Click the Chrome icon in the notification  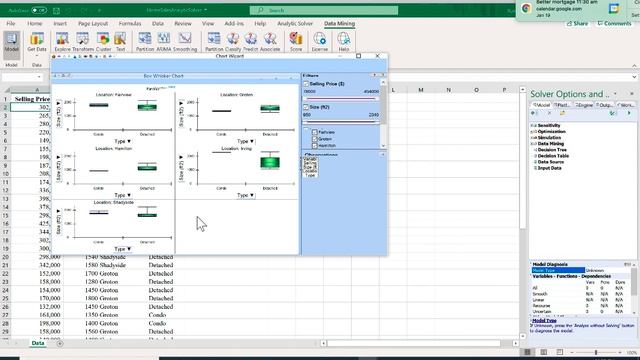coord(526,9)
